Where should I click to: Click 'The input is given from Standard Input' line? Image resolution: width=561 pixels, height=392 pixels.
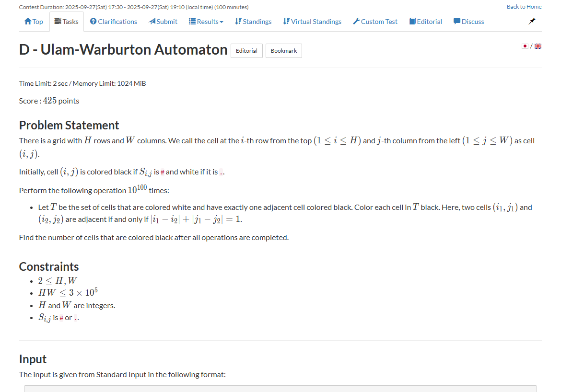122,374
